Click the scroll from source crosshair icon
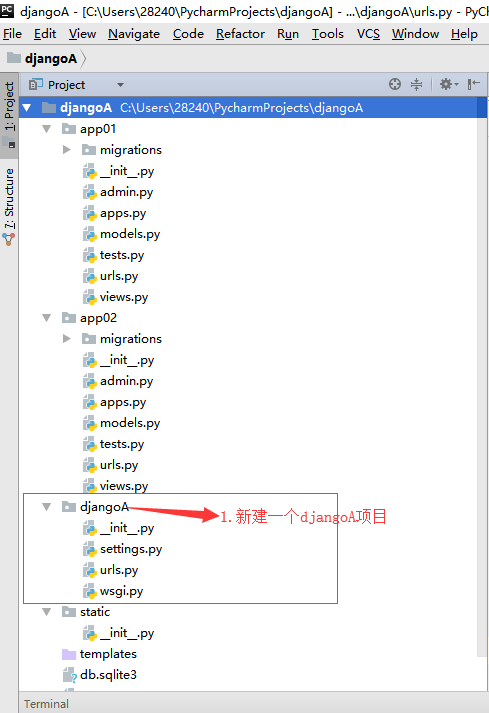 click(x=395, y=84)
